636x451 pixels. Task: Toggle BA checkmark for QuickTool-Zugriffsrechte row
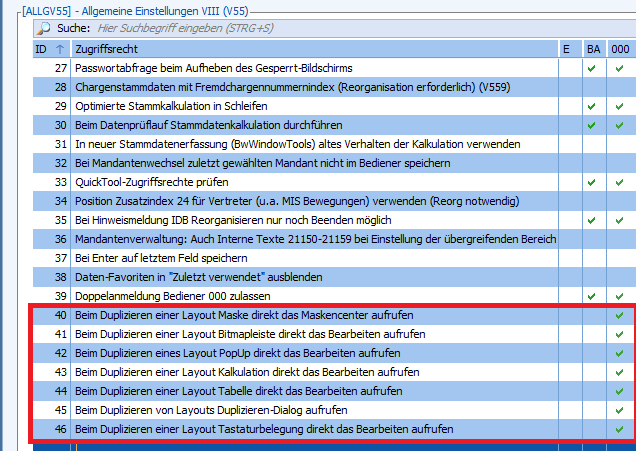pyautogui.click(x=592, y=182)
